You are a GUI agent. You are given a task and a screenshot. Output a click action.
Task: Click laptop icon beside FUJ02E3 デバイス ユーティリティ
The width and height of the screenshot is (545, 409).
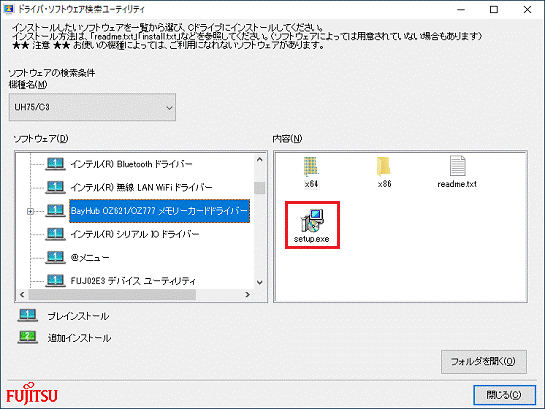(55, 280)
